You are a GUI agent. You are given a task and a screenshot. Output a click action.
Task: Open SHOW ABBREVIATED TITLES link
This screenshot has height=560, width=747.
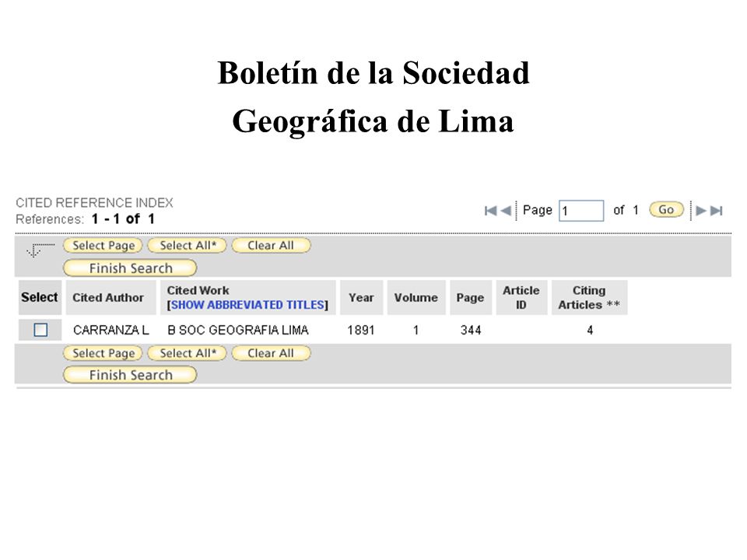click(247, 305)
